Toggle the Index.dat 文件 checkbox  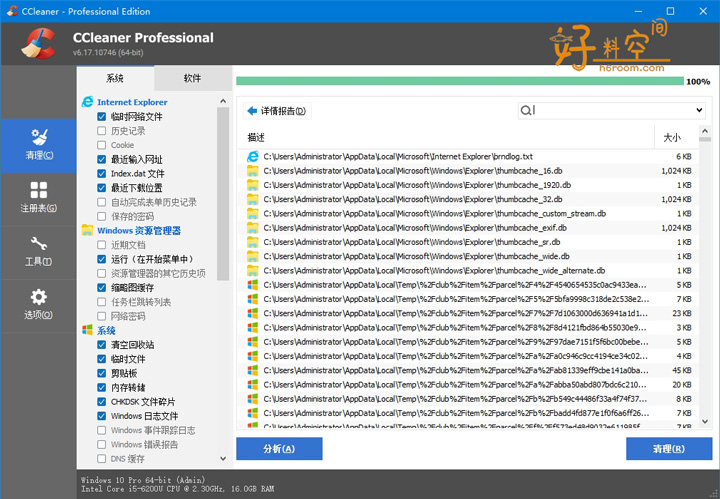click(101, 174)
